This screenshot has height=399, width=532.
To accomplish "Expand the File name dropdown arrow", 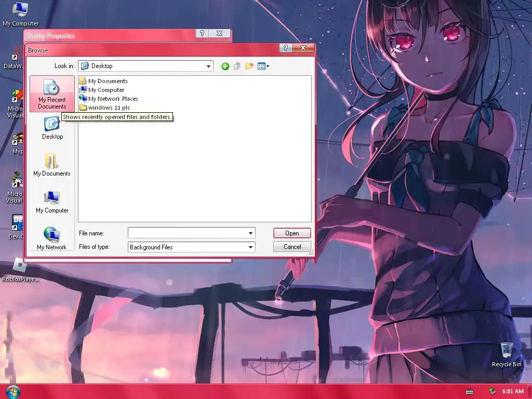I will coord(251,233).
